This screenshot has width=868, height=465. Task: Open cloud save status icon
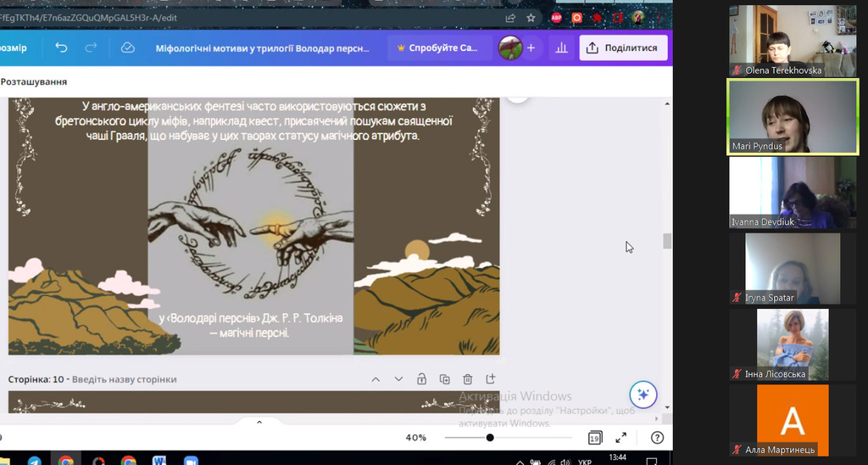pyautogui.click(x=127, y=48)
